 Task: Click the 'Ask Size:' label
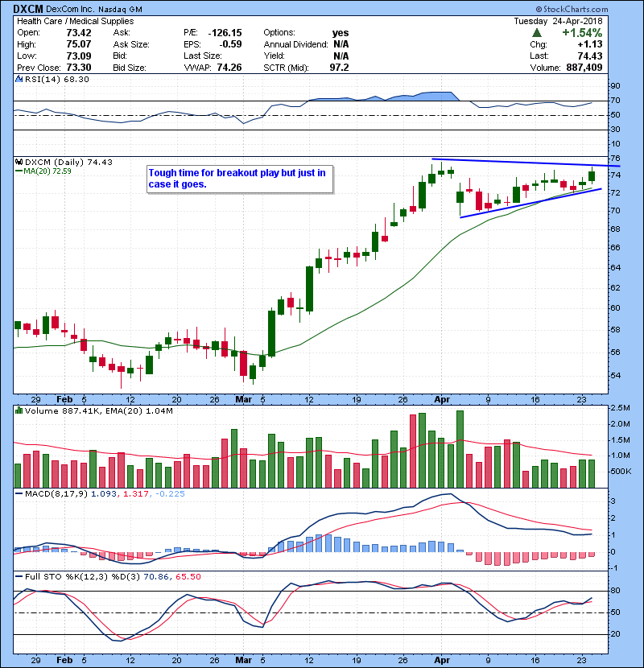tap(131, 44)
